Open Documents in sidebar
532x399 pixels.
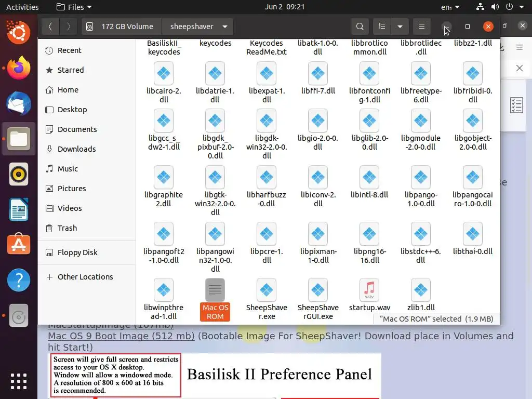coord(87,129)
